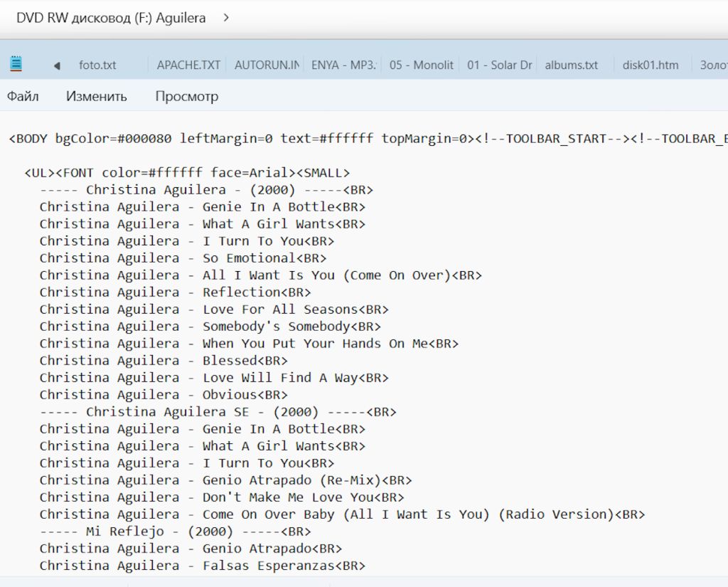The image size is (728, 587).
Task: Click the 'Somebody's Somebody' line
Action: point(210,327)
